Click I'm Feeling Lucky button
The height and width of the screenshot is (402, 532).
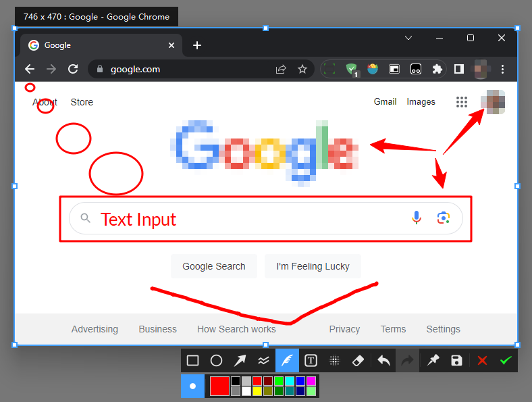(x=313, y=266)
